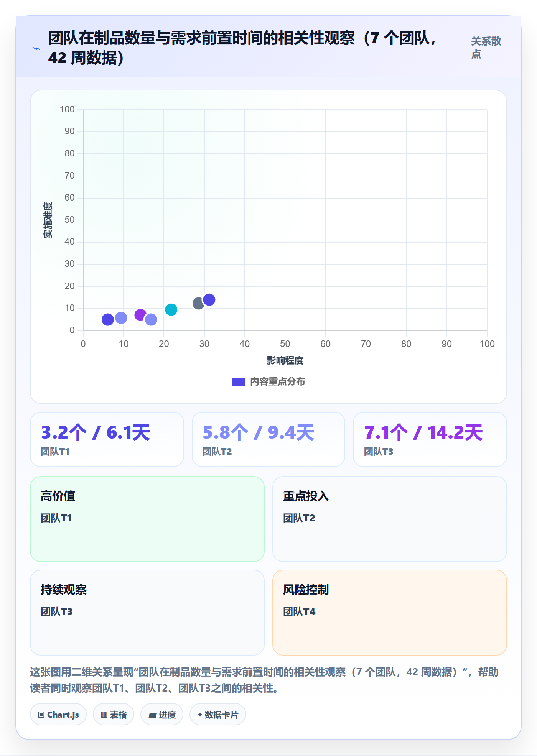
Task: Click the 数据卡片 chip
Action: (x=218, y=715)
